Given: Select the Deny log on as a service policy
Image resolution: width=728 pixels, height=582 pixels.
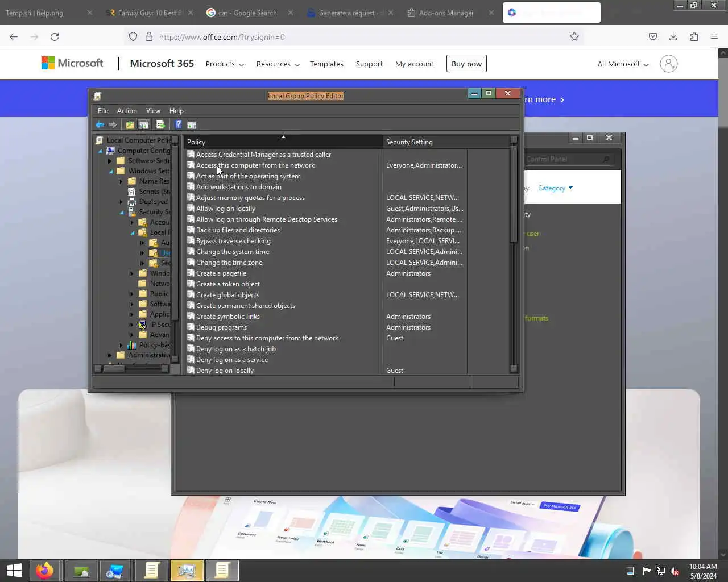Looking at the screenshot, I should (231, 360).
